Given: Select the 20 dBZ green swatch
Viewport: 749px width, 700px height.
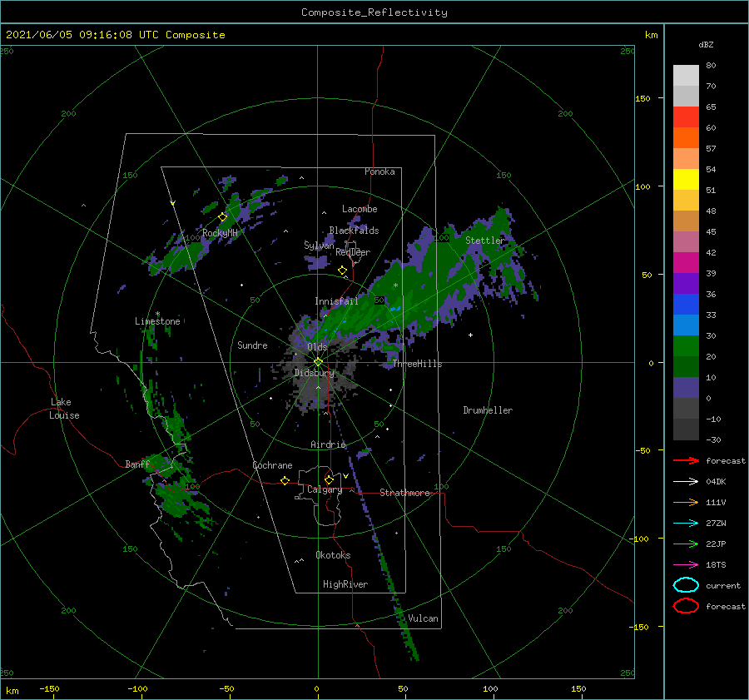Looking at the screenshot, I should (686, 366).
